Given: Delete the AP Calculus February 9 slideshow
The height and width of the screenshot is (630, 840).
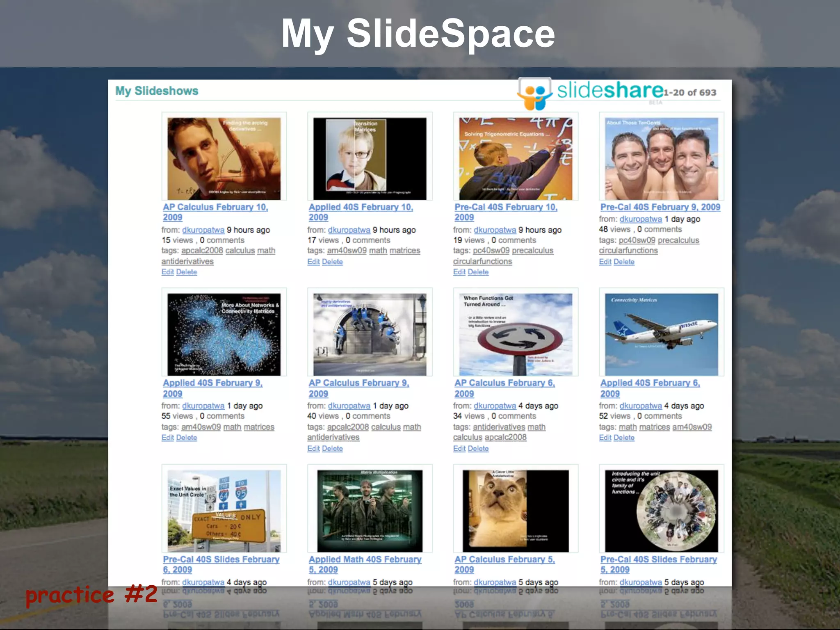Looking at the screenshot, I should 332,448.
